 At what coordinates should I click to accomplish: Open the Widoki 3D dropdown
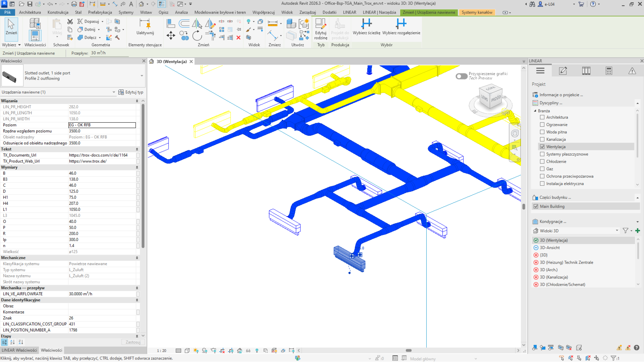616,231
